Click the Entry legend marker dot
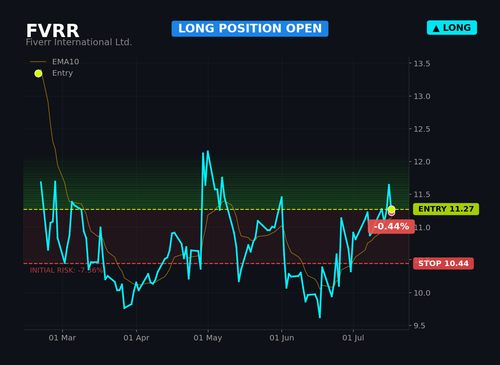 (x=38, y=73)
